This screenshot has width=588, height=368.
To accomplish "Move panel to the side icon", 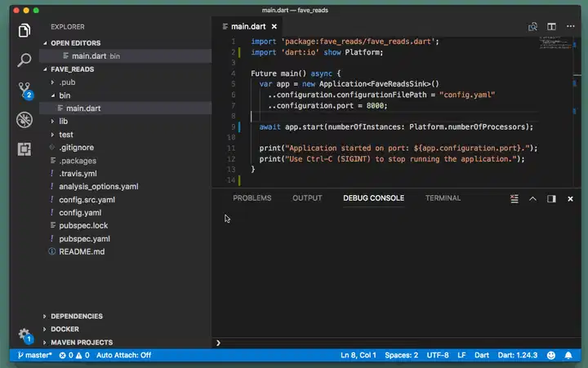I will (551, 198).
